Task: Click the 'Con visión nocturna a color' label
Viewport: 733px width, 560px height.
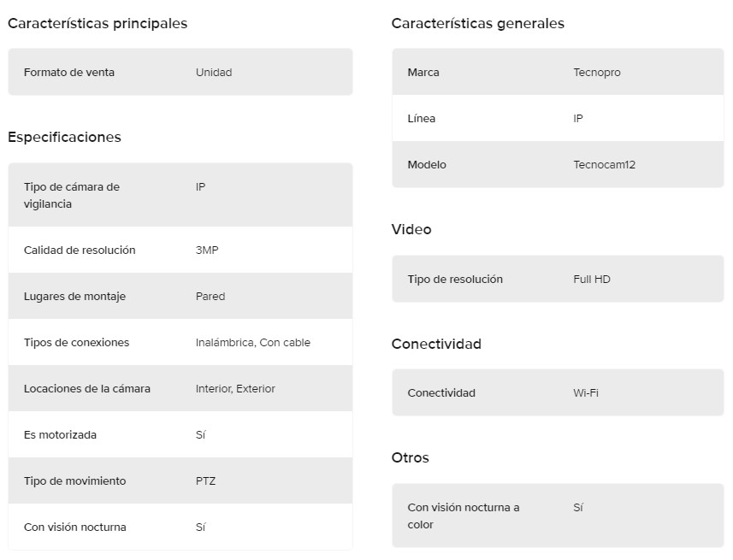Action: pyautogui.click(x=464, y=516)
